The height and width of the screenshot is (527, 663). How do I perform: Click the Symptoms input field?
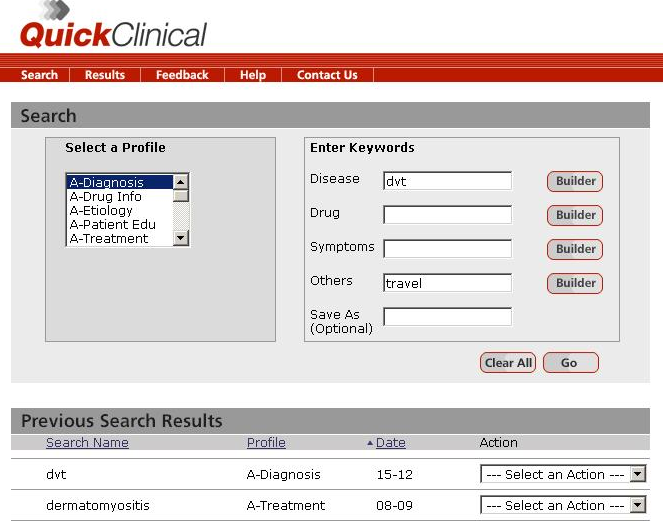(447, 249)
